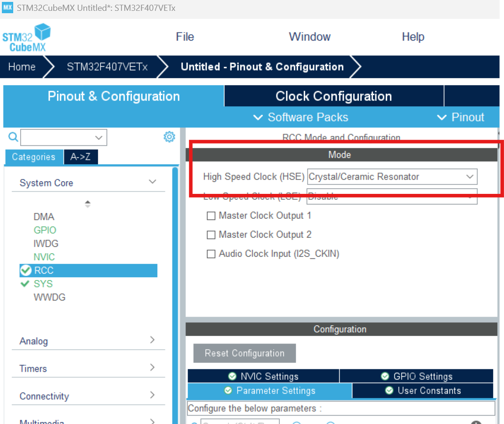Select GPIO in System Core list
The image size is (504, 424).
pos(45,230)
